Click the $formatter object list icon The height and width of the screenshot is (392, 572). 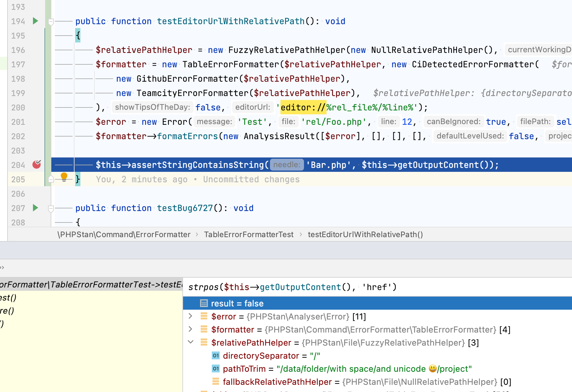pos(204,329)
